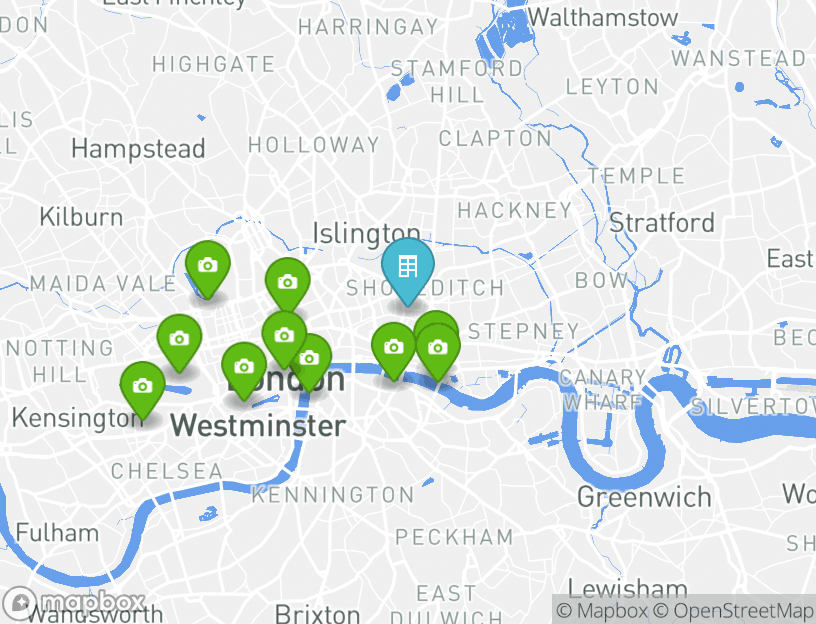Image resolution: width=816 pixels, height=624 pixels.
Task: Click the camera marker closest to Kensington
Action: (143, 389)
